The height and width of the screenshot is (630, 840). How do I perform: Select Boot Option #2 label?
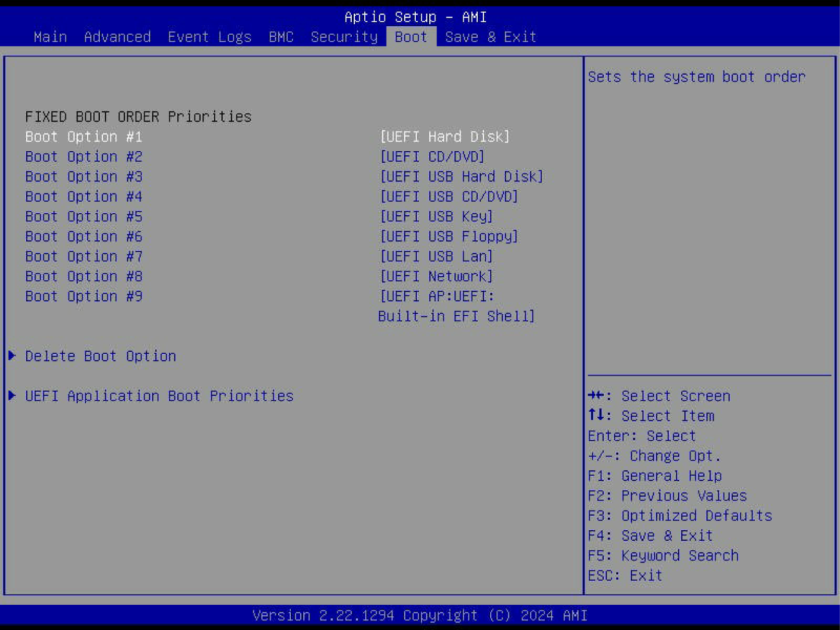click(x=84, y=157)
